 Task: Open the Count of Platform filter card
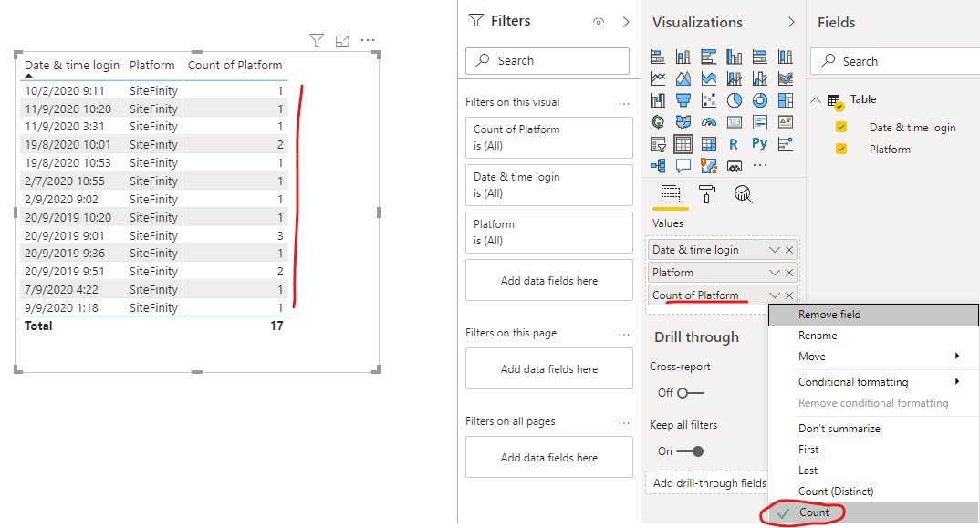click(548, 138)
